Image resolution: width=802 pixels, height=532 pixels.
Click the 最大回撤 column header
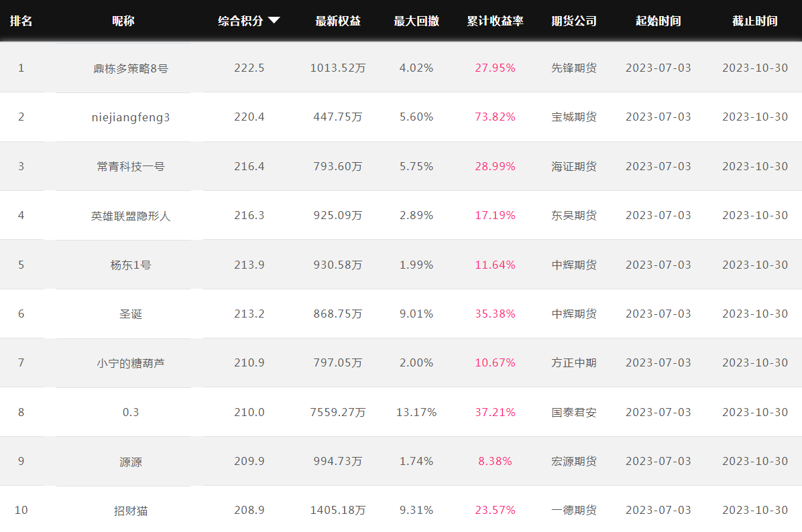pyautogui.click(x=416, y=21)
